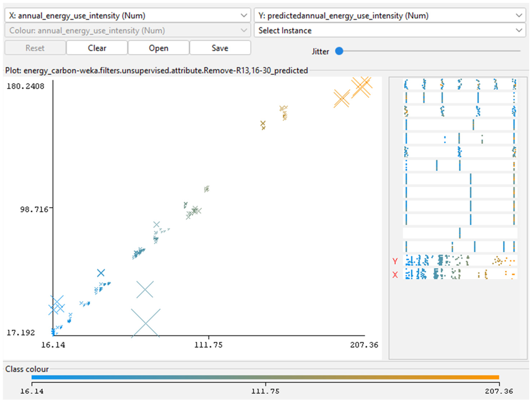
Task: Expand the Select Instance dropdown
Action: (390, 31)
